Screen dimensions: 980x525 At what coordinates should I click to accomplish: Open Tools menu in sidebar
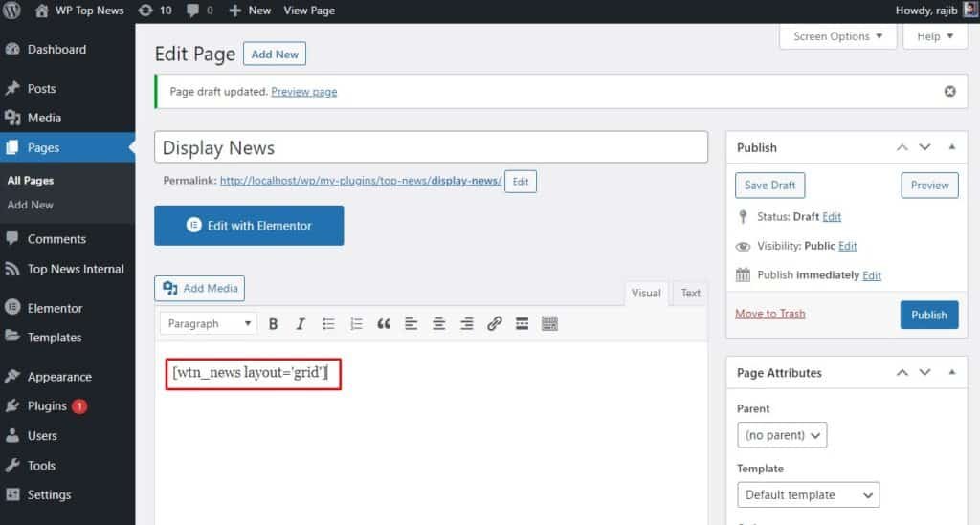click(41, 466)
